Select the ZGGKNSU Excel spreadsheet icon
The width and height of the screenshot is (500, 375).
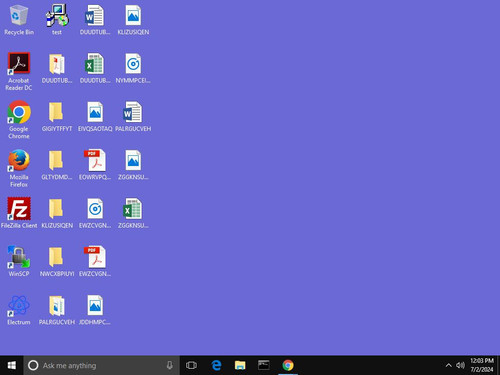pos(133,213)
